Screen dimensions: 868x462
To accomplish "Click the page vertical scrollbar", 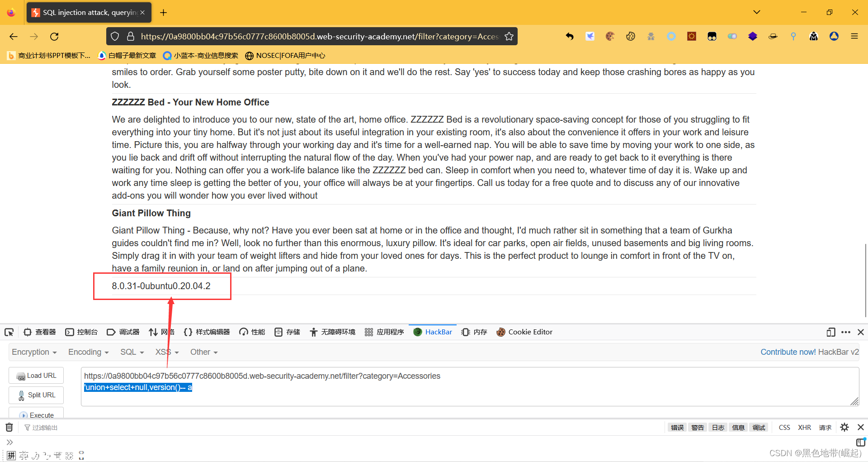I will coord(865,281).
